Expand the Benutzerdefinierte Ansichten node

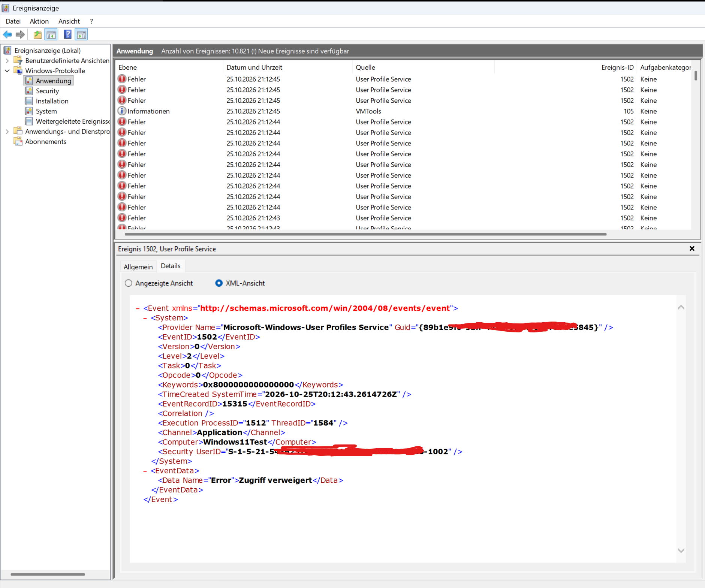pos(7,61)
